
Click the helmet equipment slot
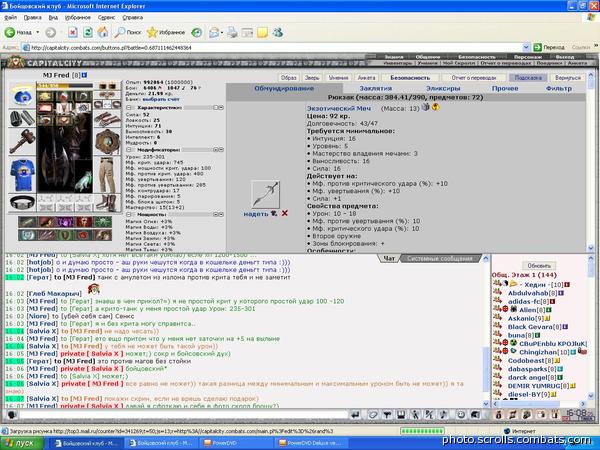pos(22,96)
